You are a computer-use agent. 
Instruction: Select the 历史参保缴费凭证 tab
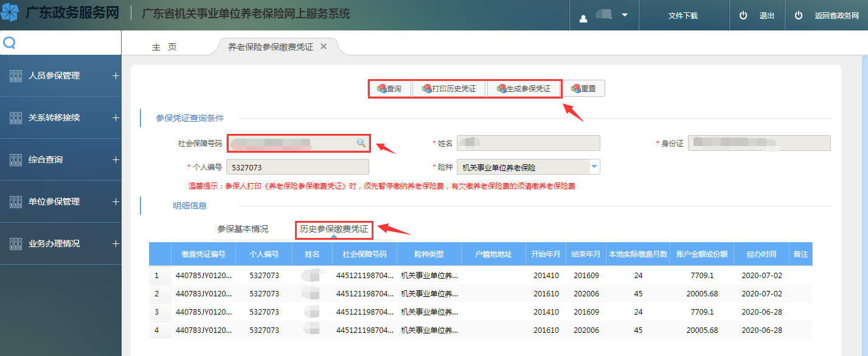point(334,229)
